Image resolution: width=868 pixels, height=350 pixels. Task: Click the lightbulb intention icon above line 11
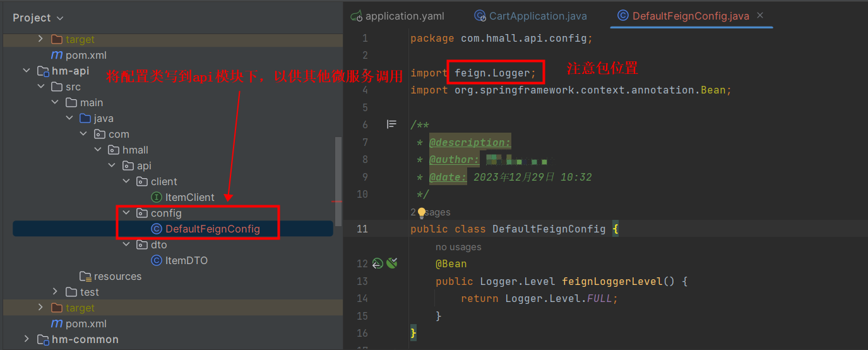[422, 213]
